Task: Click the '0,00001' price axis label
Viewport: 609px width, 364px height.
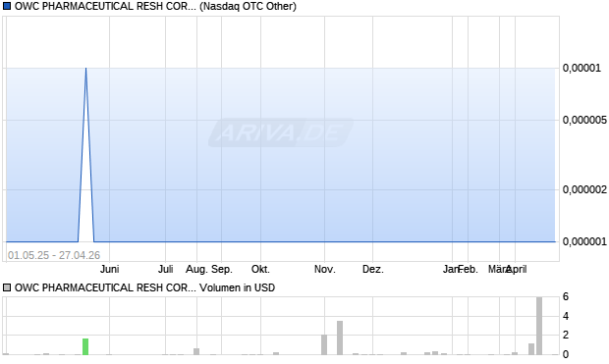Action: [x=581, y=69]
